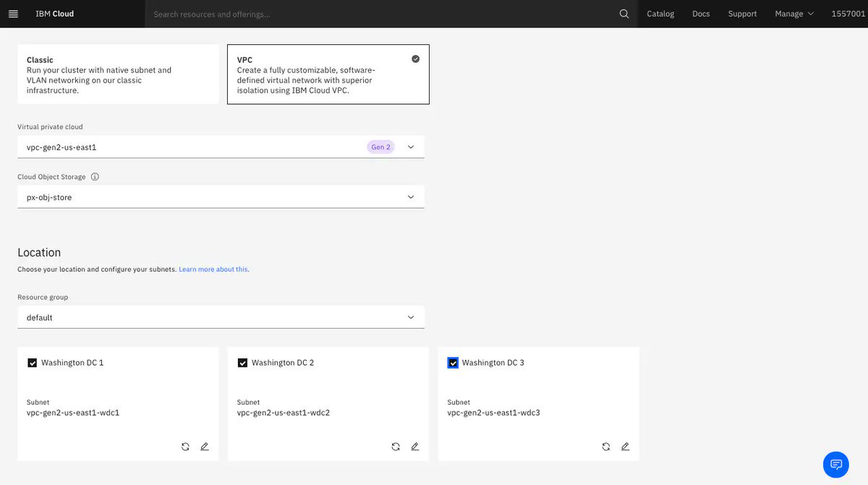Open the chat support bubble icon

(836, 464)
